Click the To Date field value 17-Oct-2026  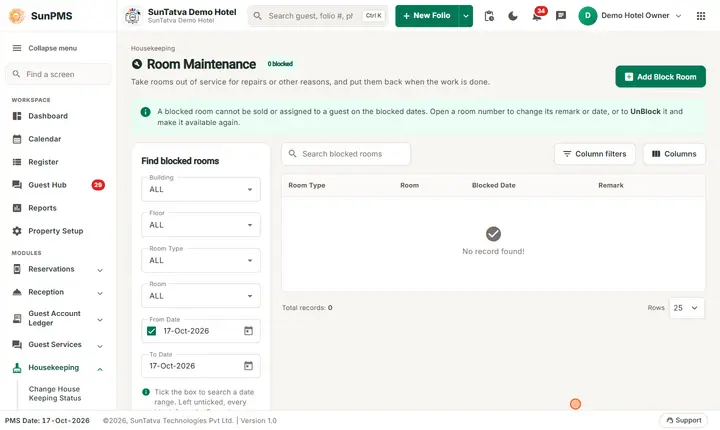[172, 366]
